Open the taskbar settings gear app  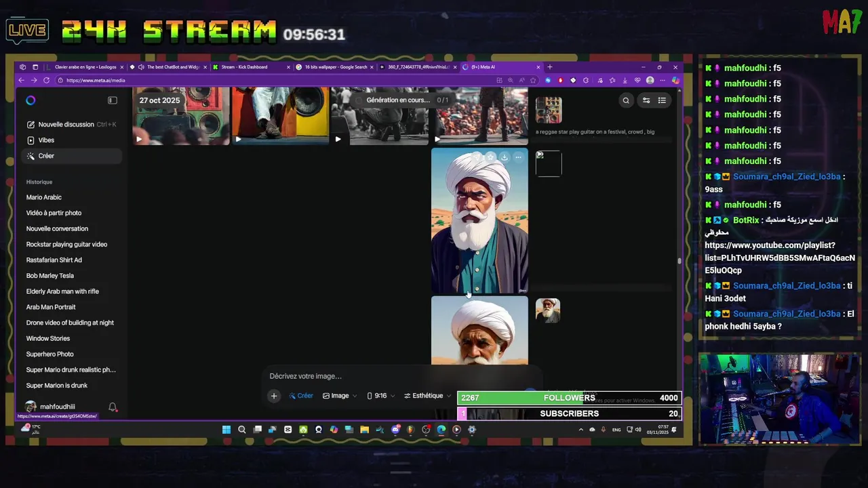tap(472, 430)
